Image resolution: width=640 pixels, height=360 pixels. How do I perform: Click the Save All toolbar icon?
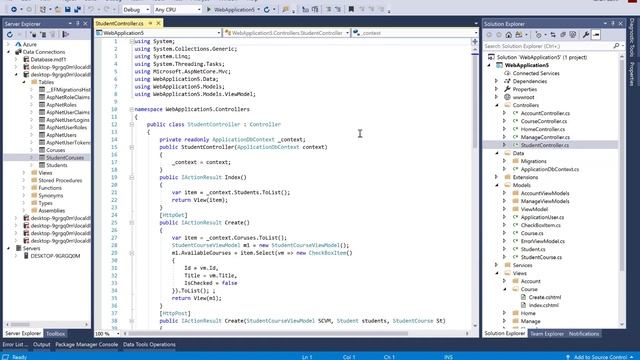pyautogui.click(x=77, y=9)
